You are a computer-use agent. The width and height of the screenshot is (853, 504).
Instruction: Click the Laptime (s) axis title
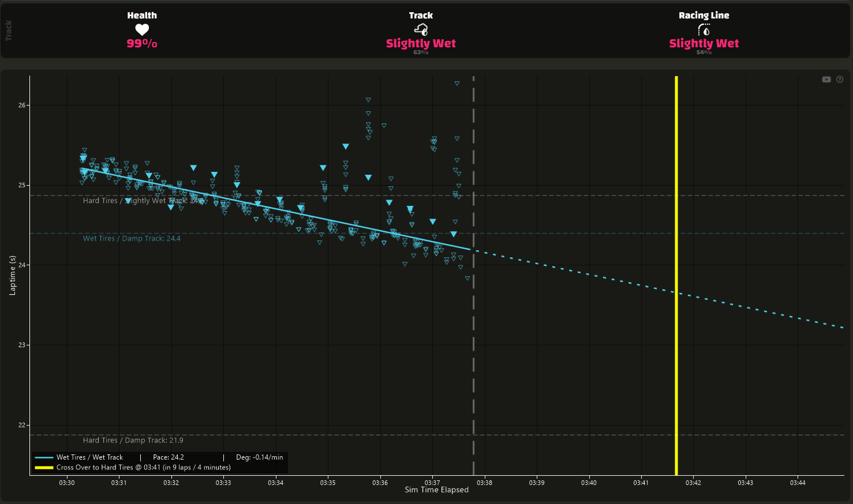coord(12,276)
